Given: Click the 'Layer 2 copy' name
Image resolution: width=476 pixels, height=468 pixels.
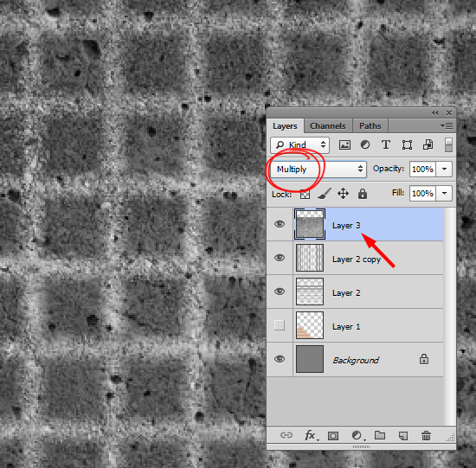Looking at the screenshot, I should [357, 260].
